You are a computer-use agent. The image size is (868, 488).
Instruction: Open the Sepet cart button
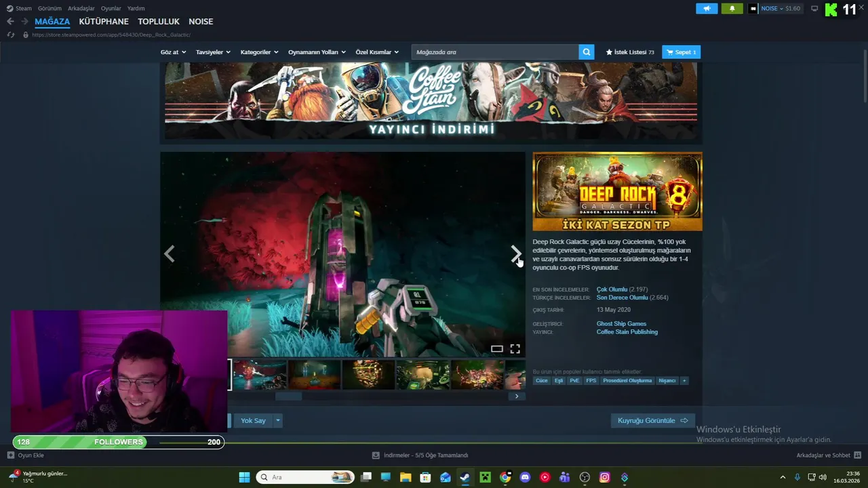pyautogui.click(x=681, y=52)
